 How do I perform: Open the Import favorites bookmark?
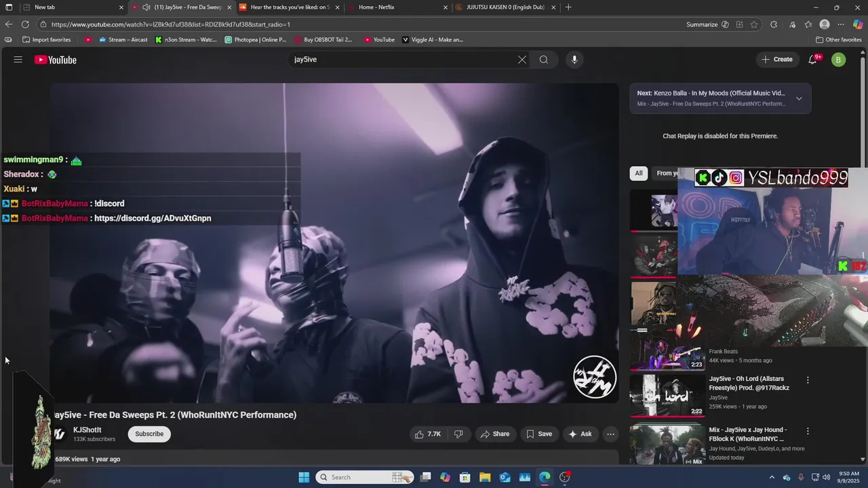coord(46,40)
